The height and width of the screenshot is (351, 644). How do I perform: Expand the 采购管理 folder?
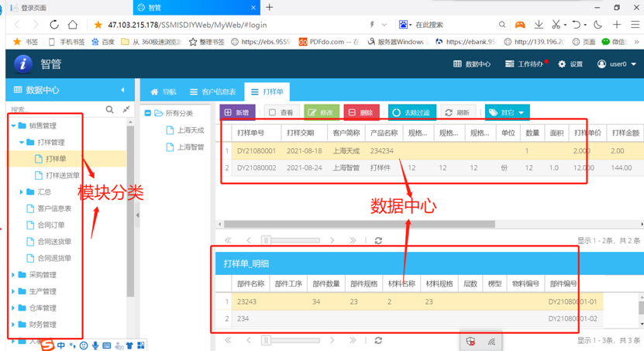coord(13,274)
